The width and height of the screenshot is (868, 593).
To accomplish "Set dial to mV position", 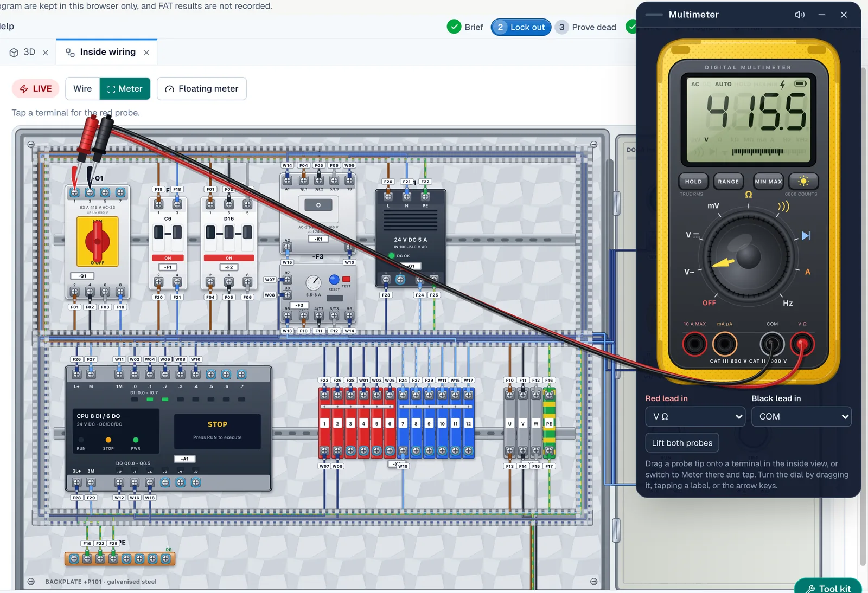I will point(713,206).
